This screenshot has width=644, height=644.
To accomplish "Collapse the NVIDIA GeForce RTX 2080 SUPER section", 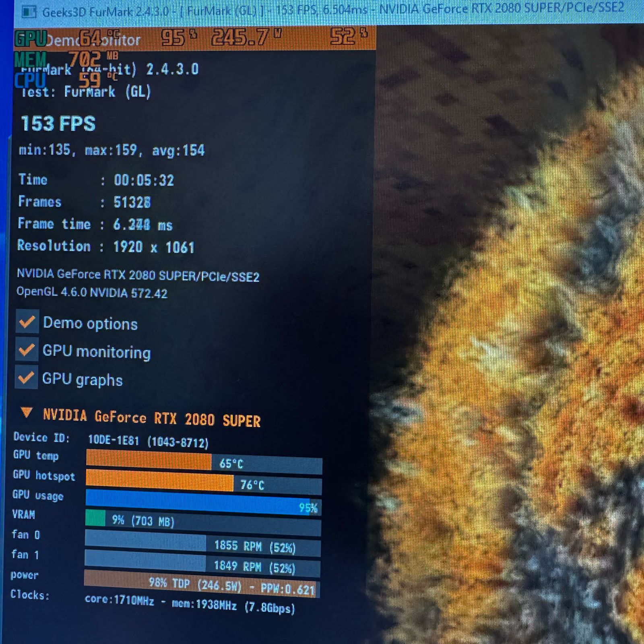I will click(27, 412).
